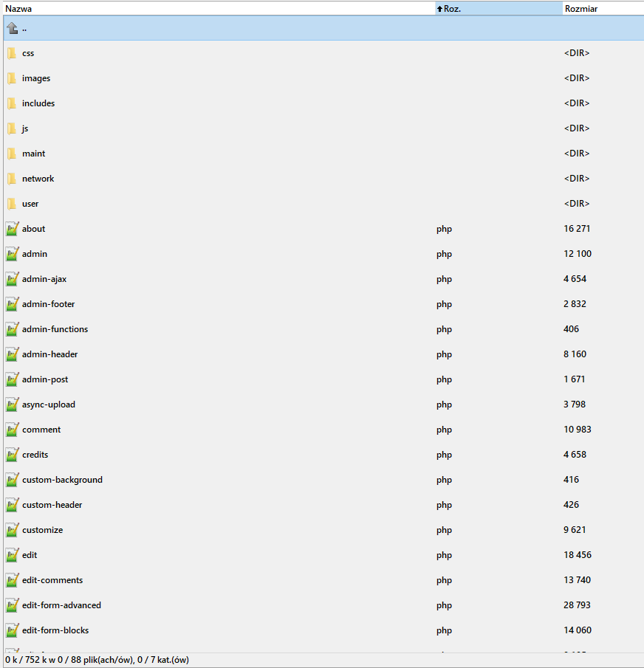The height and width of the screenshot is (668, 644).
Task: Click the parent directory up-arrow icon
Action: point(12,28)
